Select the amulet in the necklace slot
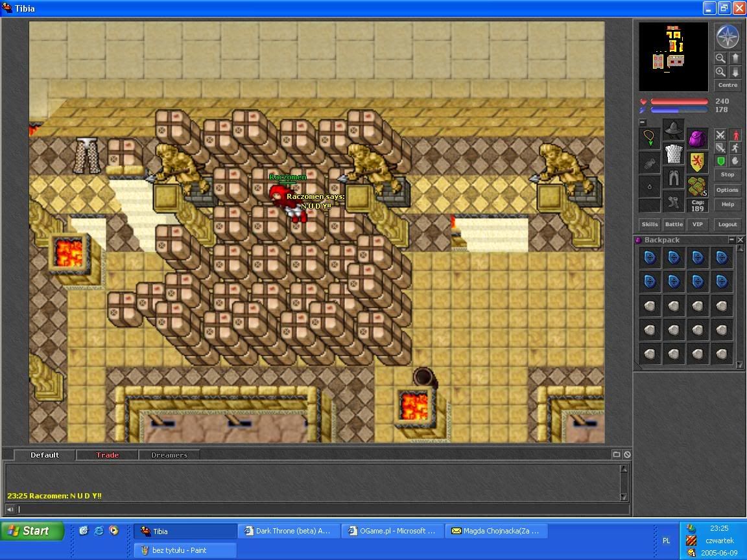747x560 pixels. (x=649, y=139)
